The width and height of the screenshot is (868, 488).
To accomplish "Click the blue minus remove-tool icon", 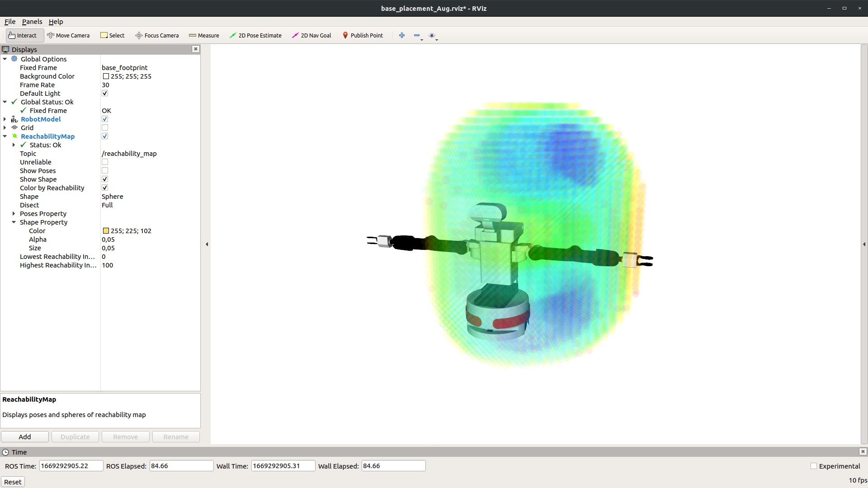I will (x=417, y=35).
